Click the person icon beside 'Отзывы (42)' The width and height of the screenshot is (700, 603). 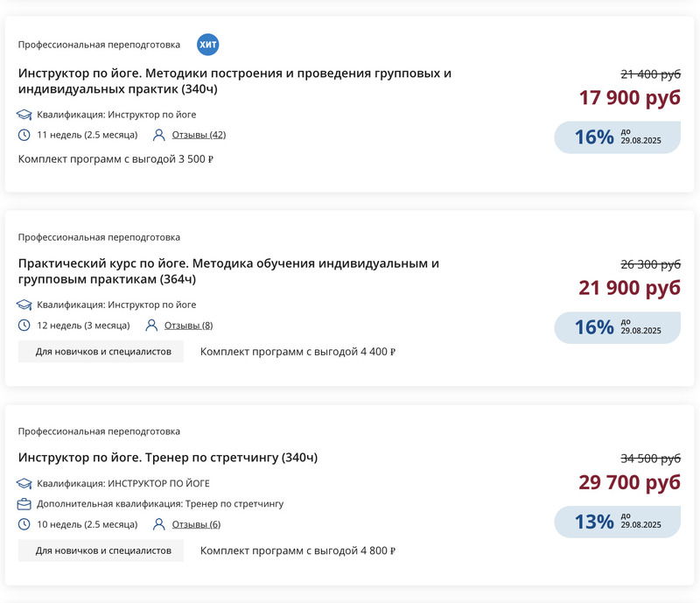coord(158,136)
